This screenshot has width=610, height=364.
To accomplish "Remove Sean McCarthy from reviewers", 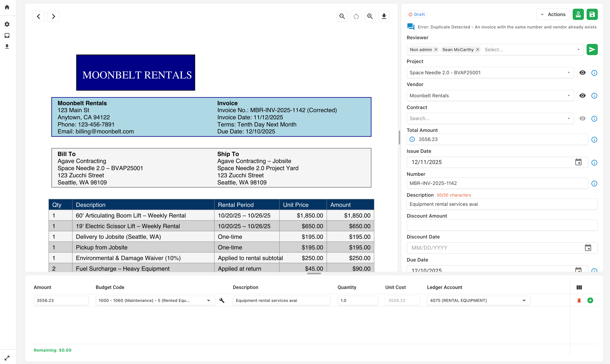I will coord(478,49).
